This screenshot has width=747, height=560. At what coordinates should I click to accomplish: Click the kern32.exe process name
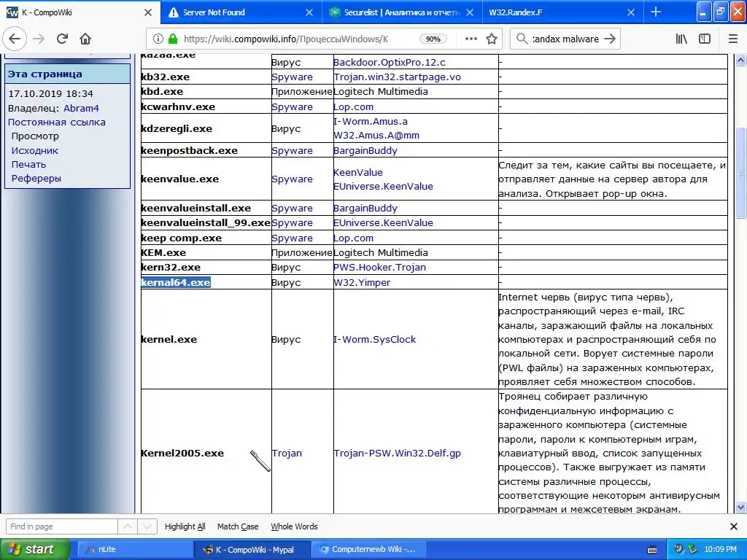pyautogui.click(x=171, y=267)
